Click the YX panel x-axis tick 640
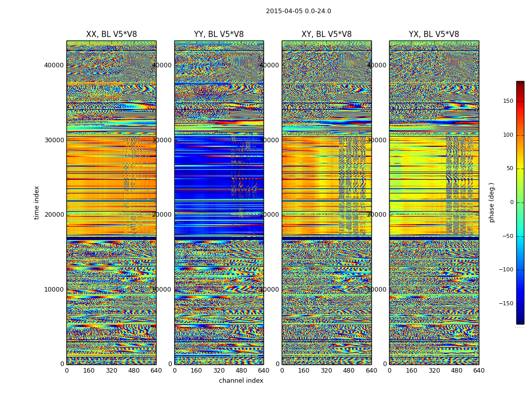Viewport: 532px width, 405px height. tap(479, 371)
